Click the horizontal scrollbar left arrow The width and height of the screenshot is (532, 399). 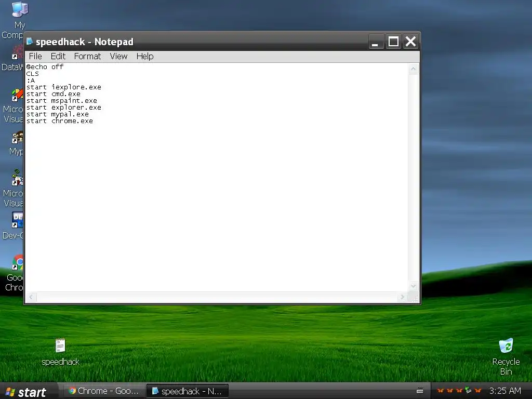(31, 297)
